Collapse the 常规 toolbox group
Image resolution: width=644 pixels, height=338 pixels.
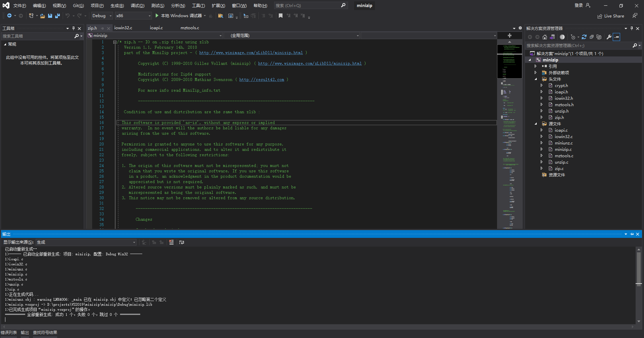(x=5, y=44)
